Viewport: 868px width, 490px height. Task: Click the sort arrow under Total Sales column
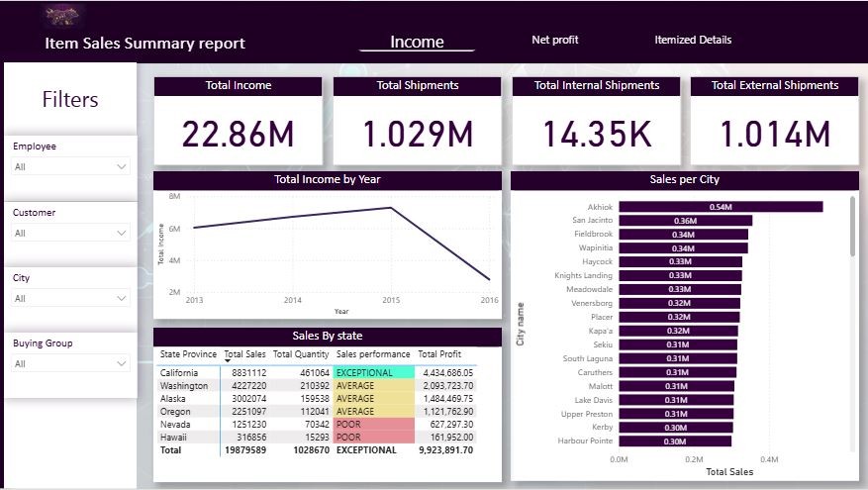pos(228,361)
